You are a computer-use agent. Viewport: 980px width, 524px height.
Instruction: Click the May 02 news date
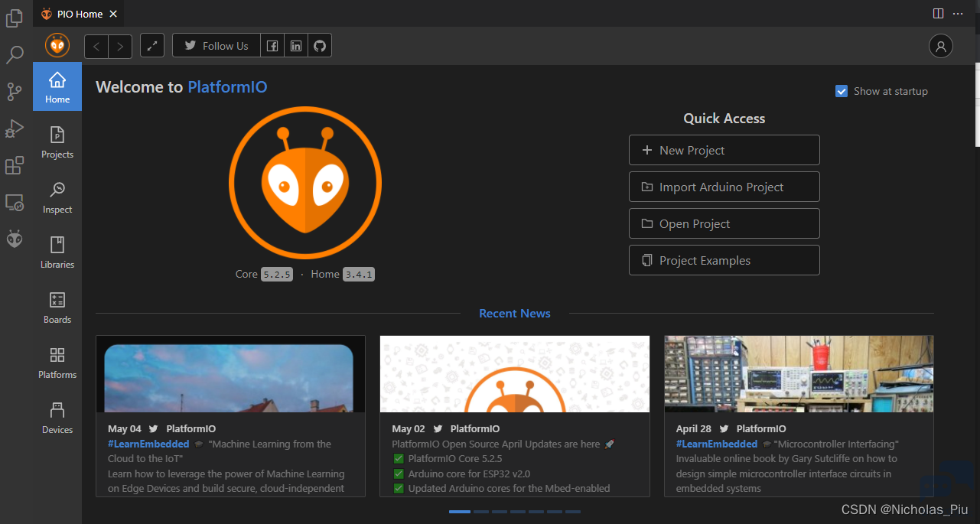pyautogui.click(x=409, y=429)
